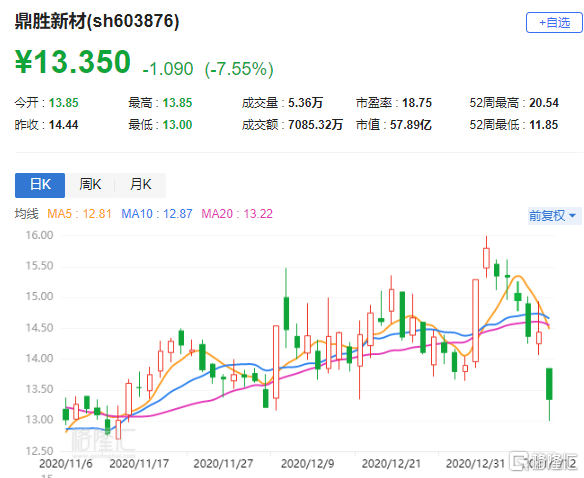
Task: Click the 2020/12/31 date axis label
Action: [476, 464]
